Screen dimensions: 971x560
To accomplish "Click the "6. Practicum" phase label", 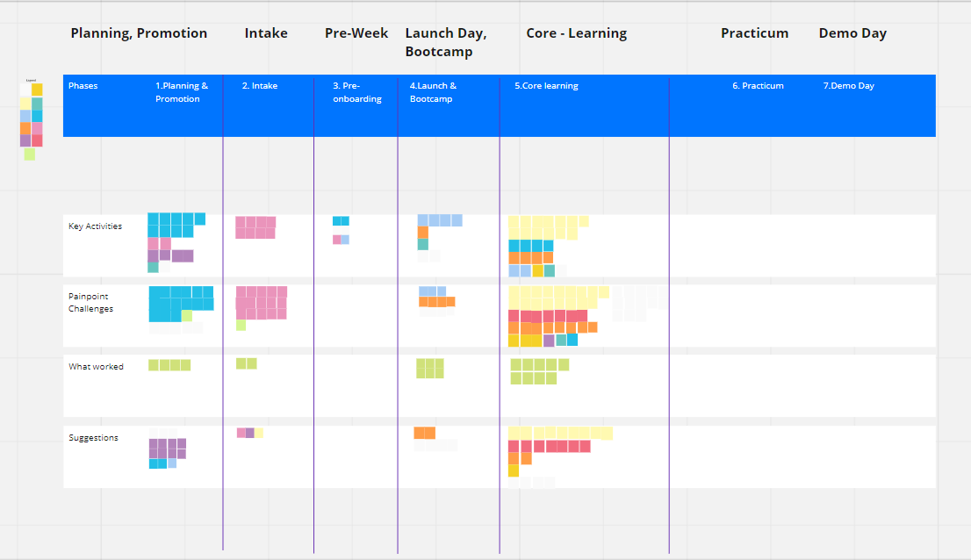I will [758, 86].
